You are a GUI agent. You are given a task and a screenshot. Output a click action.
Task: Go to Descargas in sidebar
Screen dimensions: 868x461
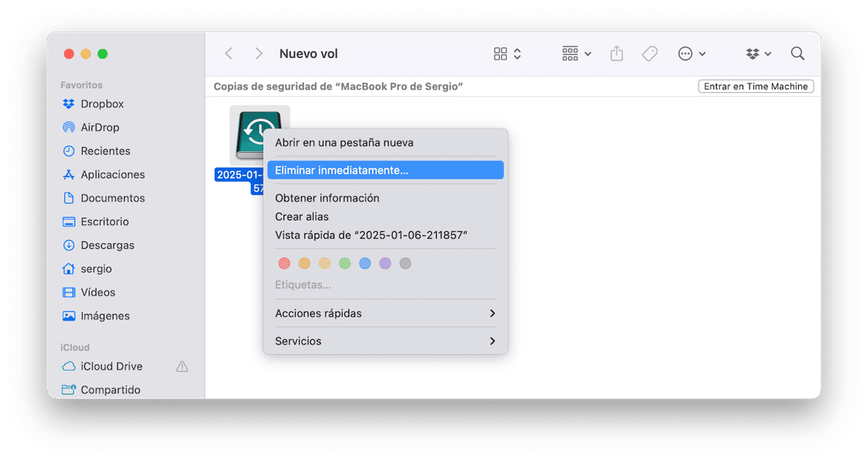click(x=107, y=245)
